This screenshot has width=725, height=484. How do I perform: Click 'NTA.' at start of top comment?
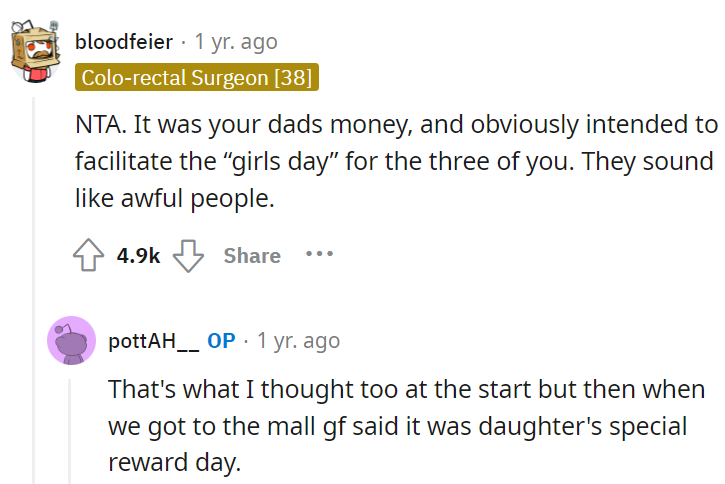pyautogui.click(x=101, y=124)
